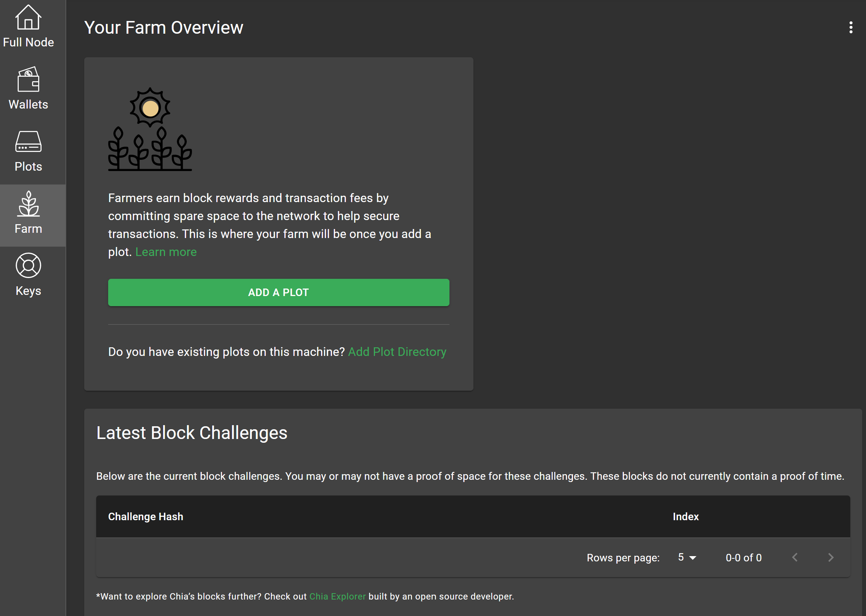Click the sun and plants farm illustration

(x=150, y=129)
